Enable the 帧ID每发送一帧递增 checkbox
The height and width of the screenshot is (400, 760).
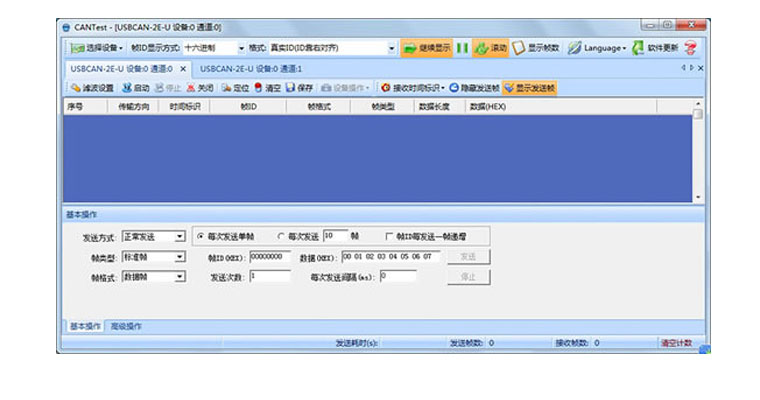390,236
